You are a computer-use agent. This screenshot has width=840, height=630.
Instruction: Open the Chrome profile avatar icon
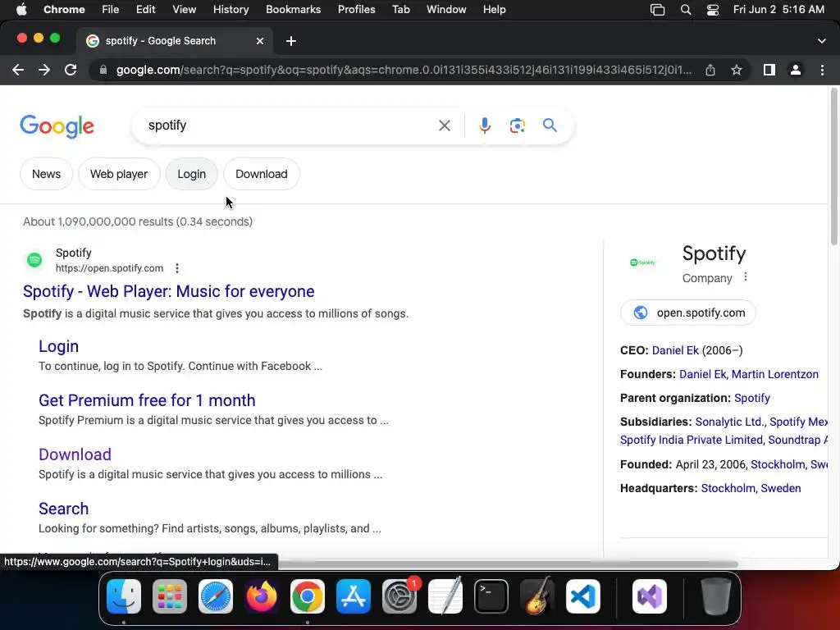(x=796, y=70)
